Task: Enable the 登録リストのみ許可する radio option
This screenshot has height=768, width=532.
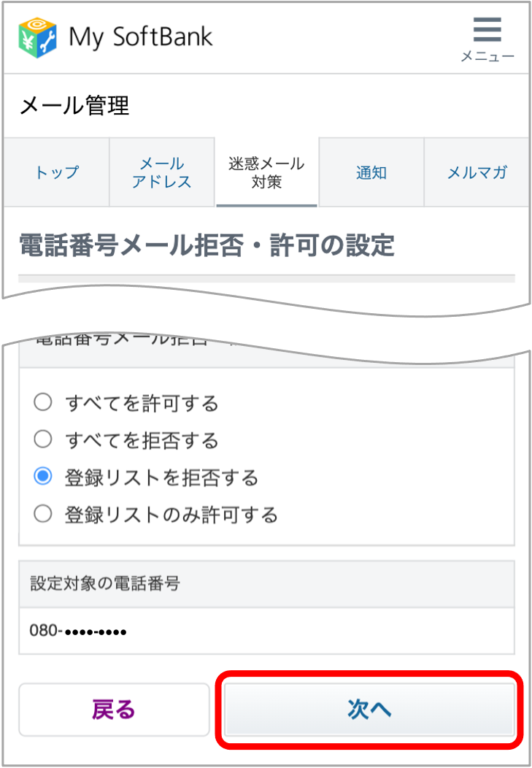Action: coord(43,515)
